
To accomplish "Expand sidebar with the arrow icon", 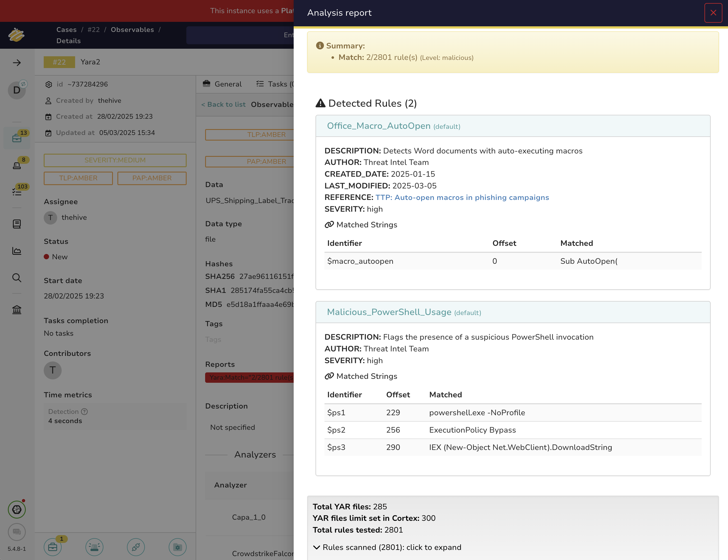I will [x=17, y=63].
